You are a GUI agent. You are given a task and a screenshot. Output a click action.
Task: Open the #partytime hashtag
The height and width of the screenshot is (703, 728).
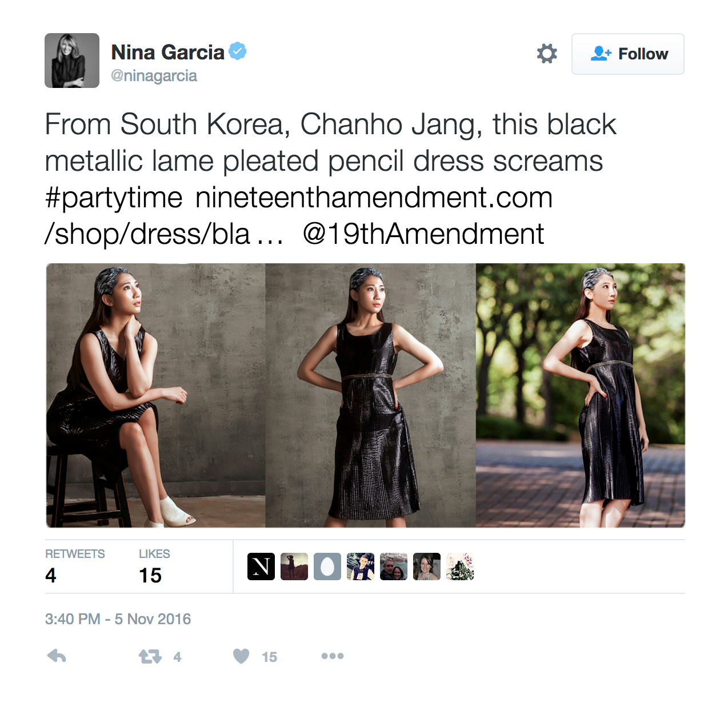pyautogui.click(x=114, y=198)
